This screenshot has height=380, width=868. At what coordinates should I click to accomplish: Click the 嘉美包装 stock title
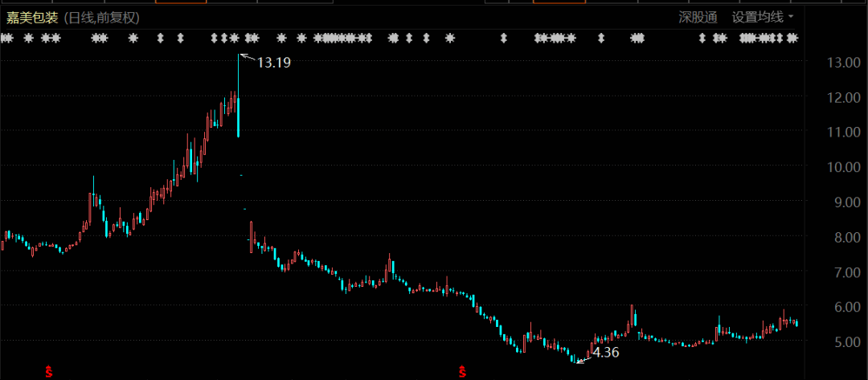click(x=32, y=18)
